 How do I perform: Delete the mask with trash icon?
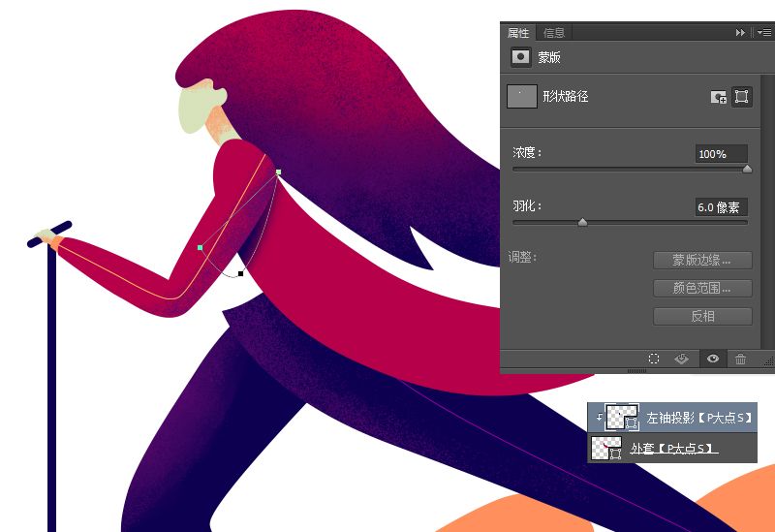pos(741,359)
